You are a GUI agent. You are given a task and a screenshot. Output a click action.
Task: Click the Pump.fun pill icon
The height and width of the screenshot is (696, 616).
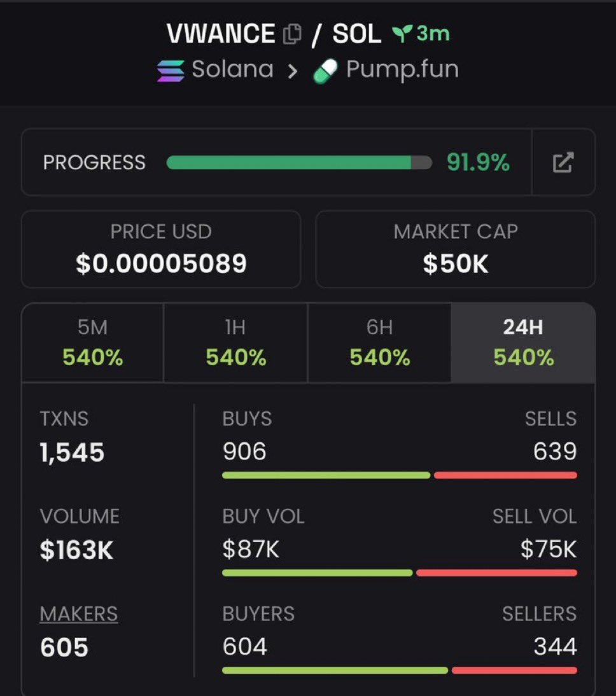pyautogui.click(x=325, y=71)
